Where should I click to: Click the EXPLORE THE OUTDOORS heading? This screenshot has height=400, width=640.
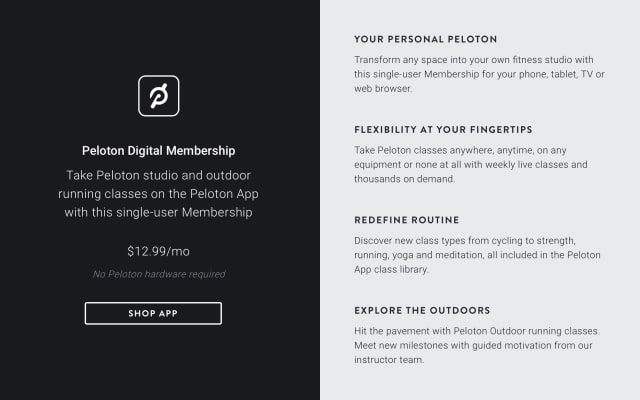coord(422,310)
